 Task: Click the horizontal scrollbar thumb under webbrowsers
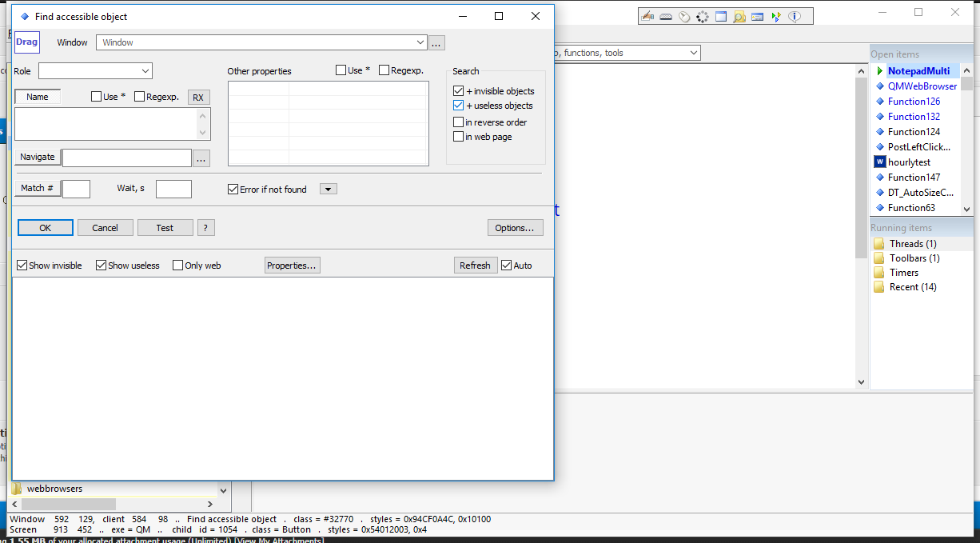click(x=68, y=504)
